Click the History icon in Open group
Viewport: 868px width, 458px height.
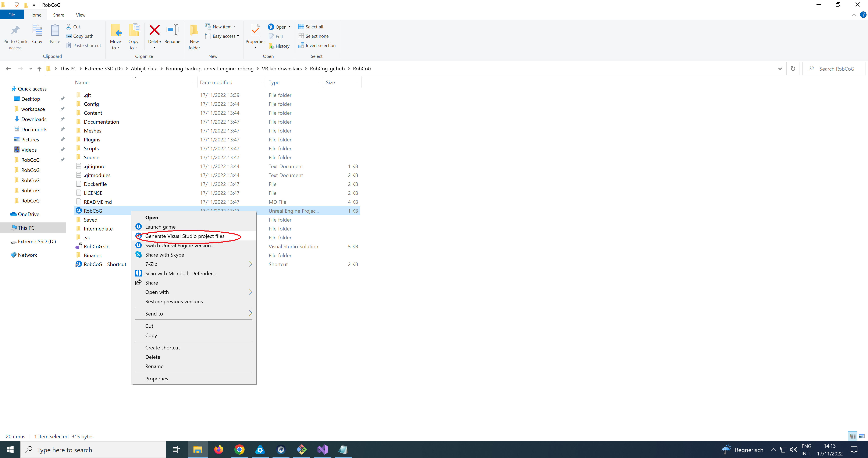click(x=272, y=46)
